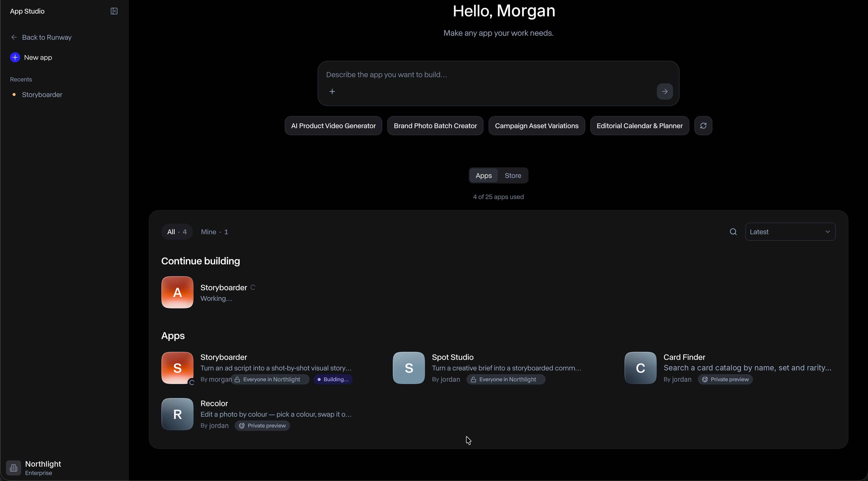Open Storyboarder in Recents list
Image resolution: width=868 pixels, height=481 pixels.
click(x=42, y=95)
